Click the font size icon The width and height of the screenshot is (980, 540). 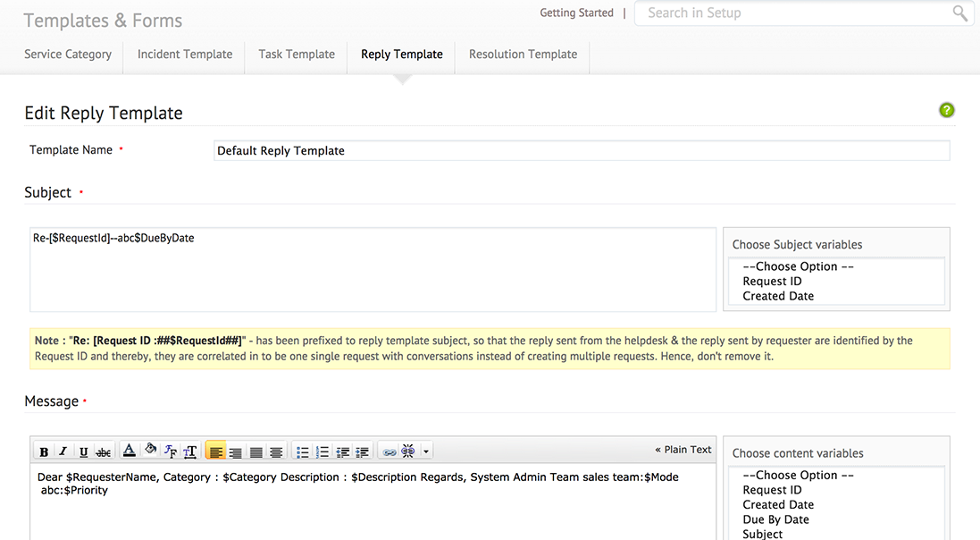click(x=189, y=451)
